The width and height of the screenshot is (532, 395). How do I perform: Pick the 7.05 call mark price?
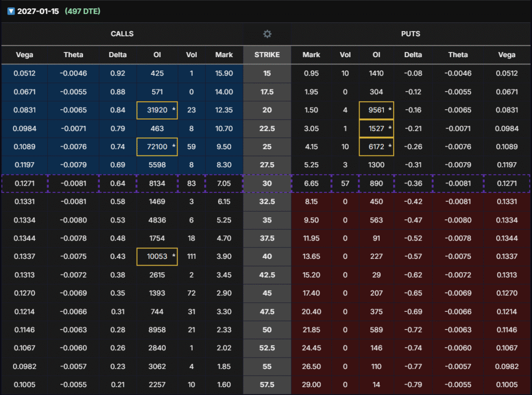click(x=224, y=183)
